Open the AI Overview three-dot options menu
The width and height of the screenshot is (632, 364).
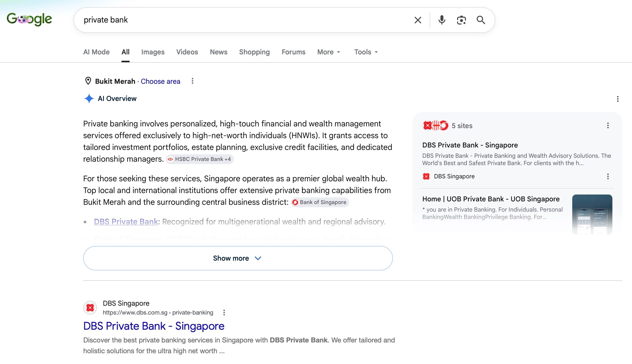[x=618, y=99]
